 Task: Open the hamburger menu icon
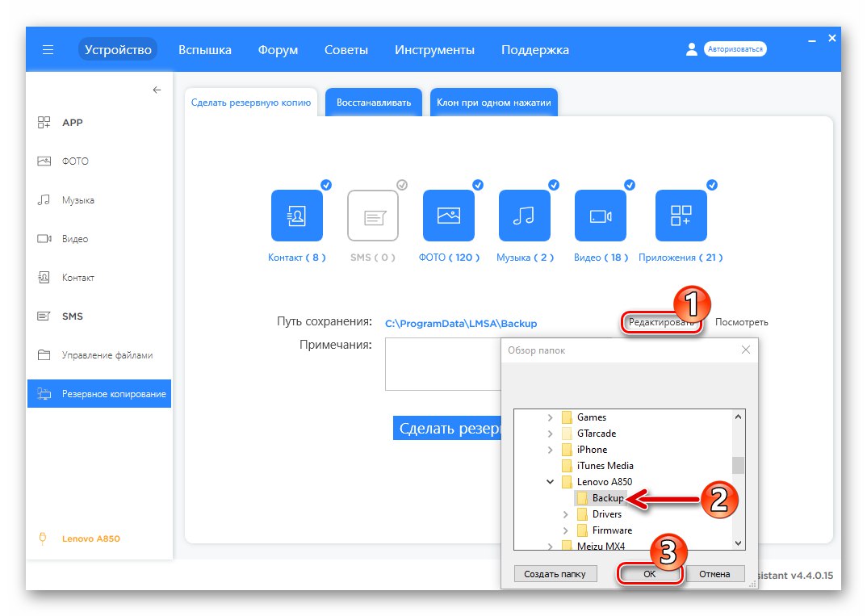[48, 50]
